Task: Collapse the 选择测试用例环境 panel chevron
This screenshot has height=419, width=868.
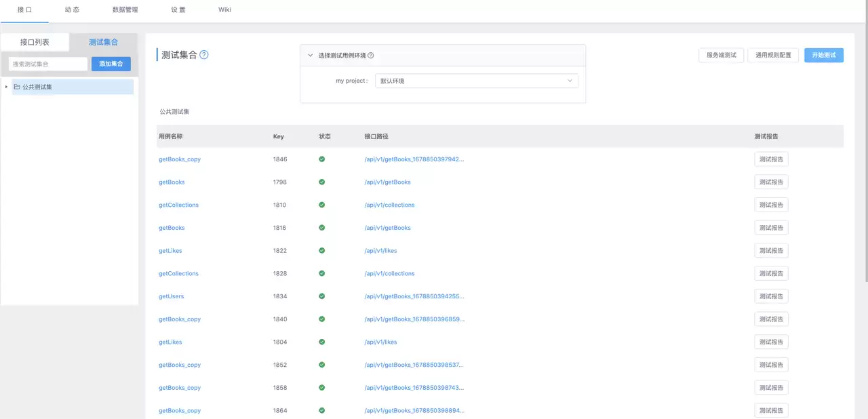Action: 311,56
